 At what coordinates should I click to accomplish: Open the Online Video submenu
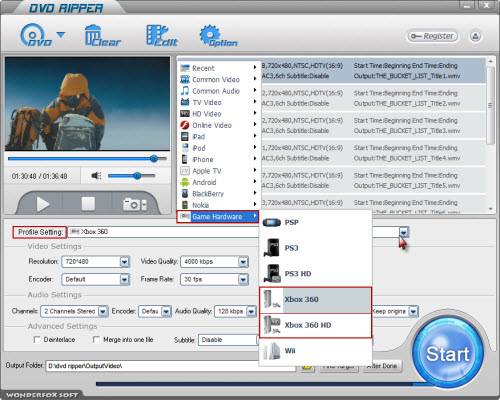tap(218, 125)
